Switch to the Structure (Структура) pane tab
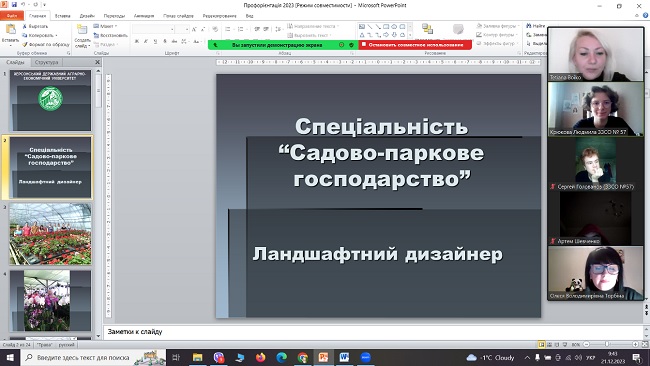The image size is (650, 366). (46, 62)
